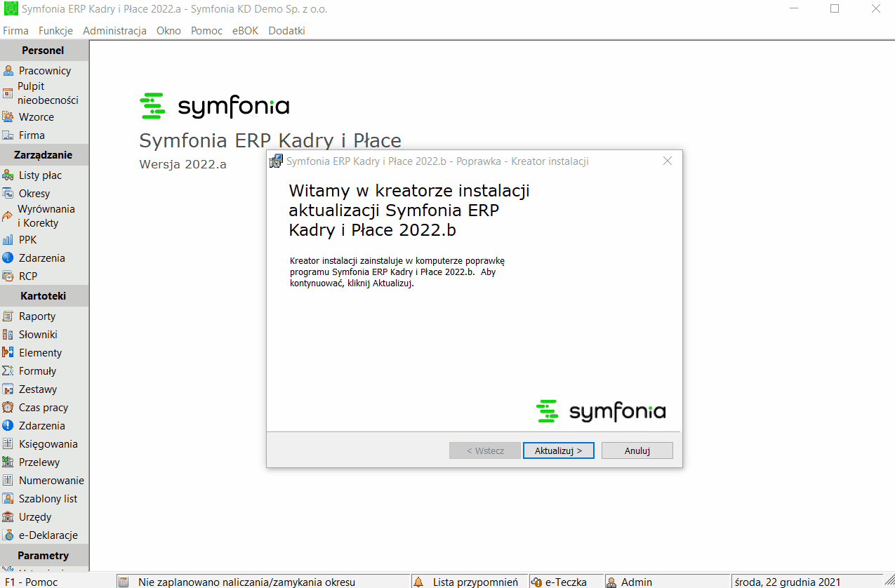Select the Raporty sidebar label
895x588 pixels.
click(37, 316)
